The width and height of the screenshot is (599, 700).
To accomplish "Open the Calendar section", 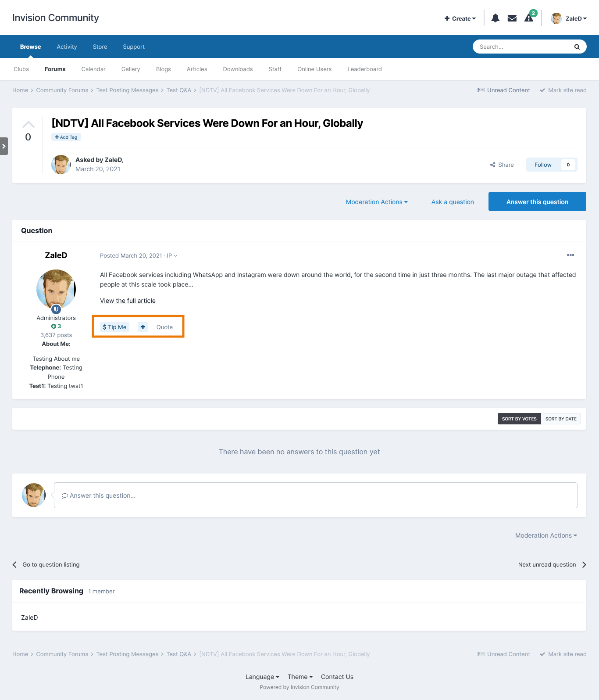I will [93, 69].
